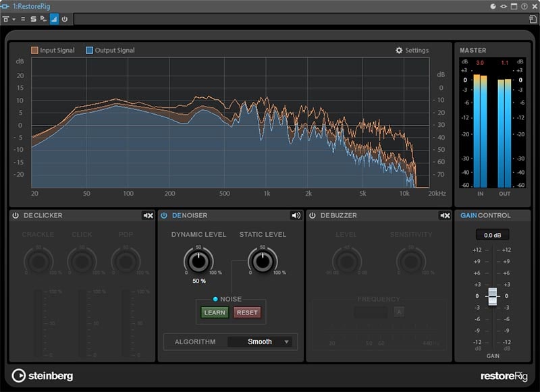Turn on the DeClicker module power button

(x=16, y=215)
